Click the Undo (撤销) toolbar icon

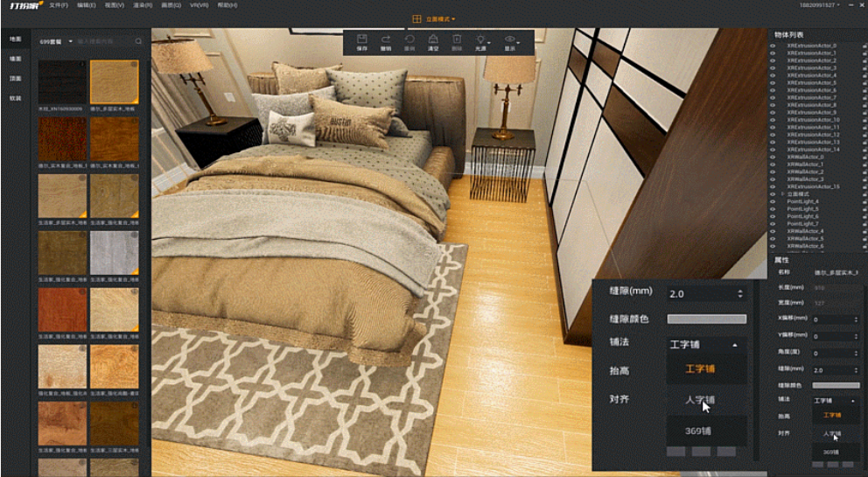pyautogui.click(x=386, y=39)
